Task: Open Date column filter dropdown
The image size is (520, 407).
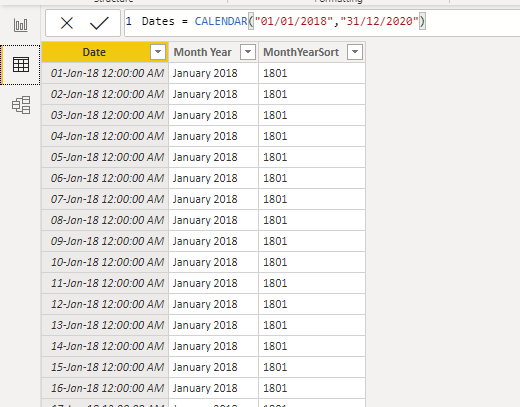Action: point(158,52)
